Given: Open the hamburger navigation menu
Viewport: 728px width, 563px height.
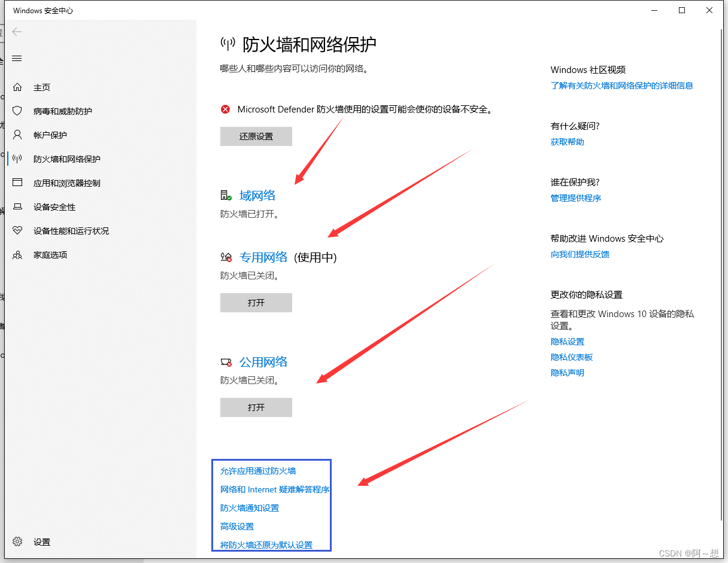Looking at the screenshot, I should click(17, 58).
